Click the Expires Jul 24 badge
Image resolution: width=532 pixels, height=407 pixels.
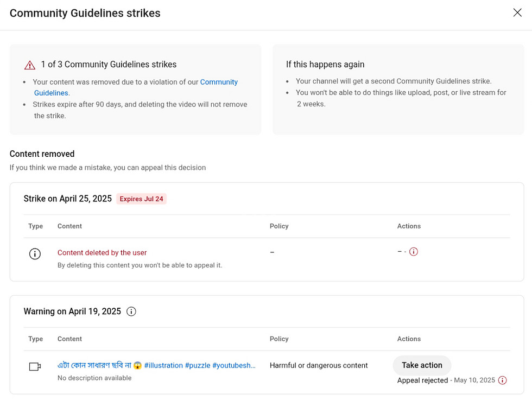pos(141,199)
